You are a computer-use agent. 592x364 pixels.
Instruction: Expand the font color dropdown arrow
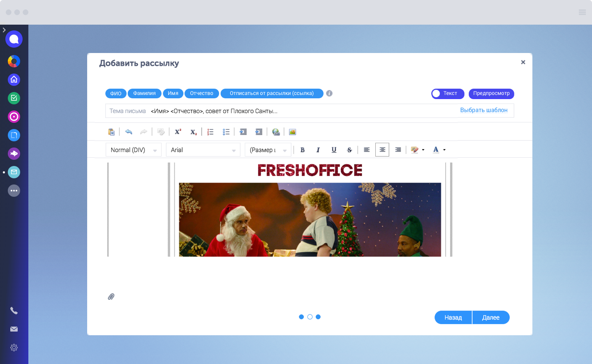coord(444,150)
